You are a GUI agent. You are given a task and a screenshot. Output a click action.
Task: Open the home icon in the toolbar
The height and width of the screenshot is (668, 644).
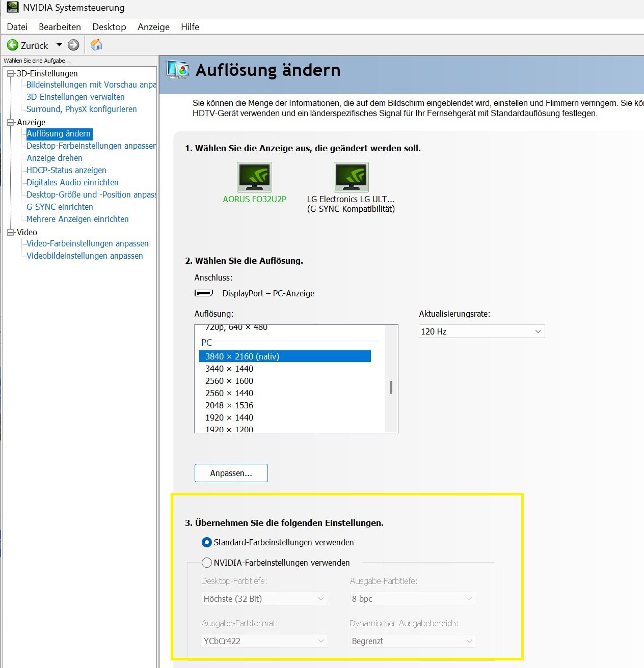click(96, 45)
